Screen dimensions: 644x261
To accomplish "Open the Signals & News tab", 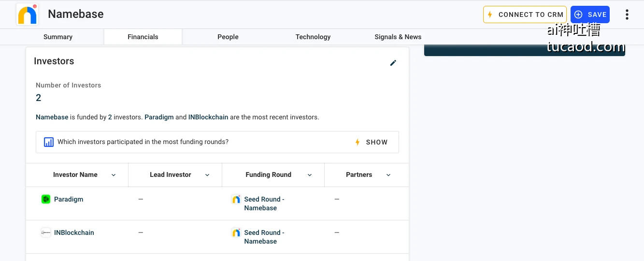I will (398, 37).
